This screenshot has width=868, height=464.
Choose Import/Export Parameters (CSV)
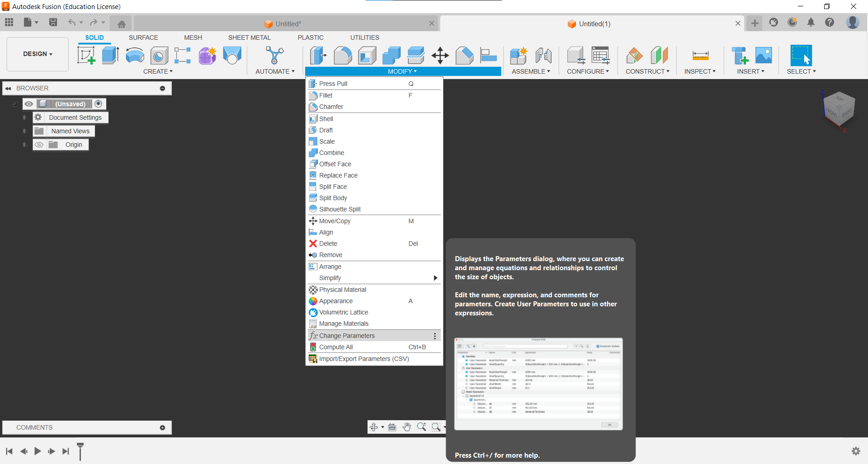pyautogui.click(x=374, y=359)
